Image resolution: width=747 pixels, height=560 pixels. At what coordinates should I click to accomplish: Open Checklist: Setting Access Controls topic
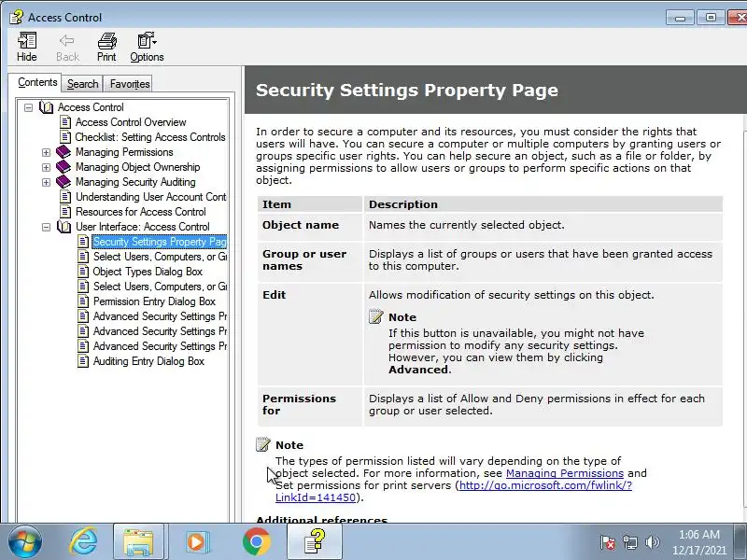150,137
